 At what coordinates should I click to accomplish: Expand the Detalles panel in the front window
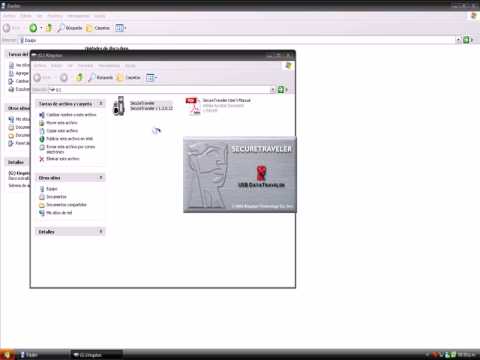101,231
